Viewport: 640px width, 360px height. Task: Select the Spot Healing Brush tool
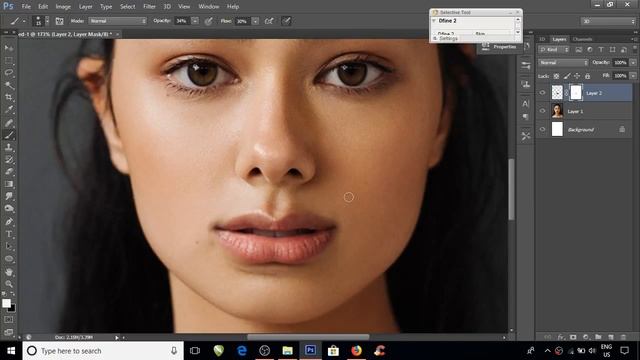click(9, 122)
